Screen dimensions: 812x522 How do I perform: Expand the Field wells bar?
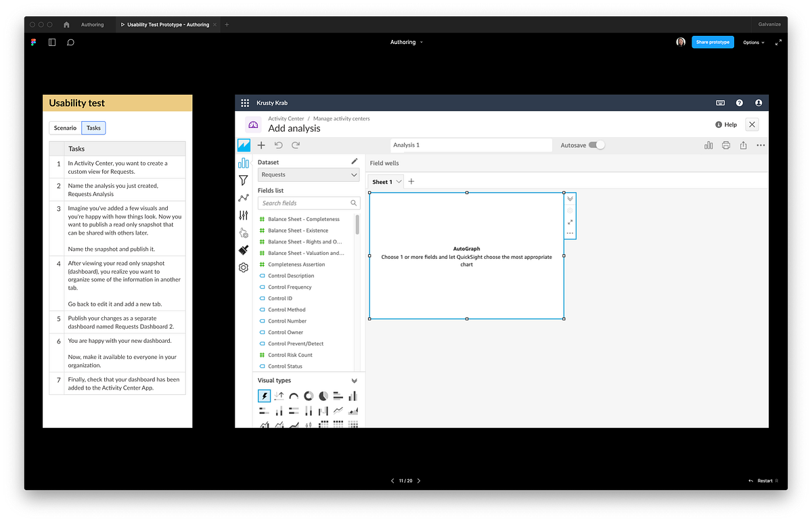(x=567, y=163)
